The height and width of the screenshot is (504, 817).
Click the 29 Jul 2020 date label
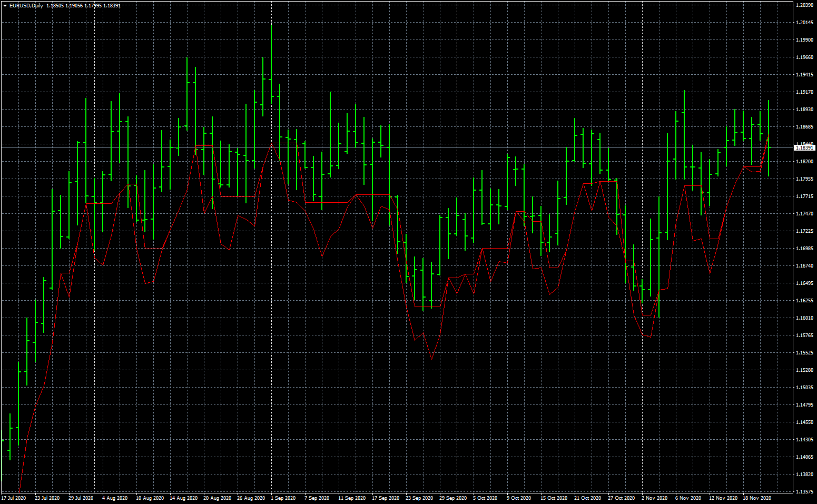click(81, 498)
